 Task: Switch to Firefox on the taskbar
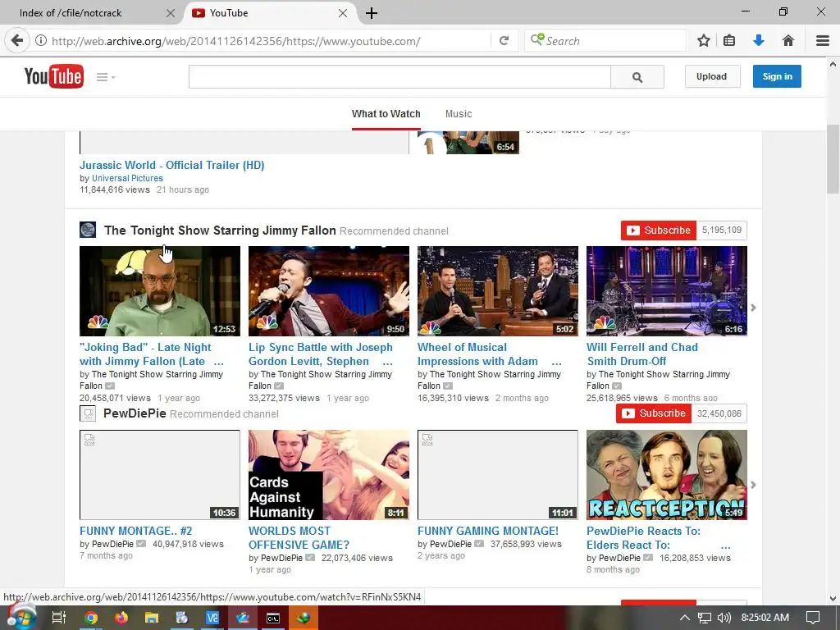(121, 618)
